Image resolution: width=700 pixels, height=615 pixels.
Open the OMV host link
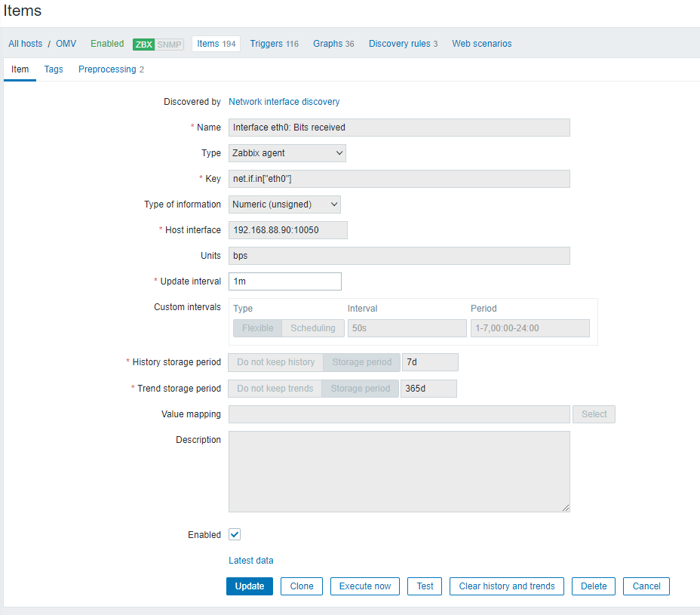point(66,44)
